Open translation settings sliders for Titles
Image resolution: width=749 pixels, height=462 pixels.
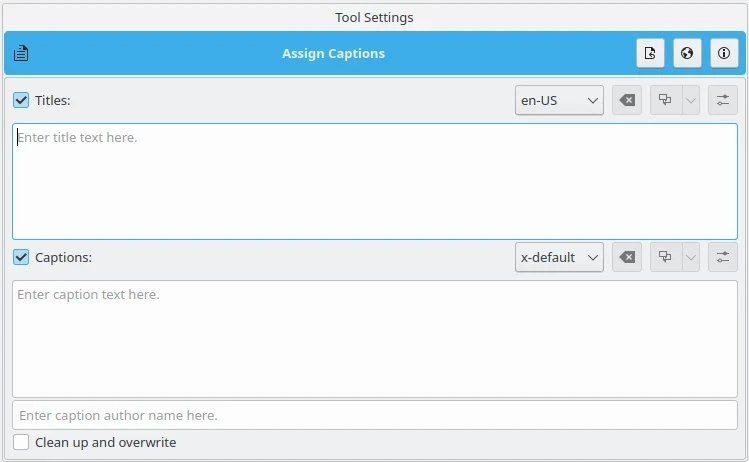pyautogui.click(x=722, y=100)
